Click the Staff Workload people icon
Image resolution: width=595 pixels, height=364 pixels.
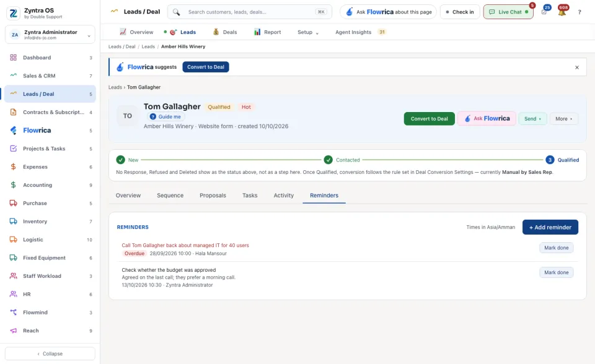click(x=13, y=276)
